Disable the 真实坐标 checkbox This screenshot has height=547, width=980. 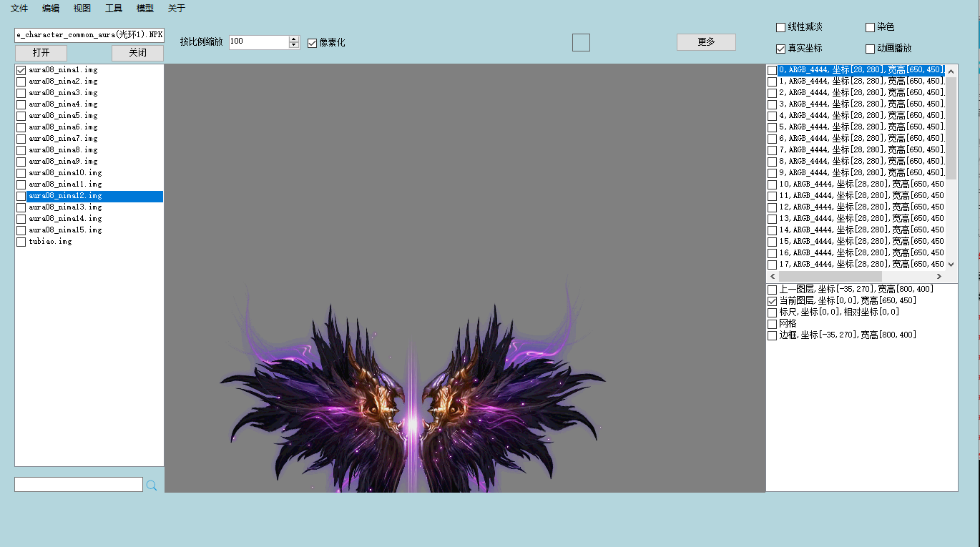[x=780, y=49]
